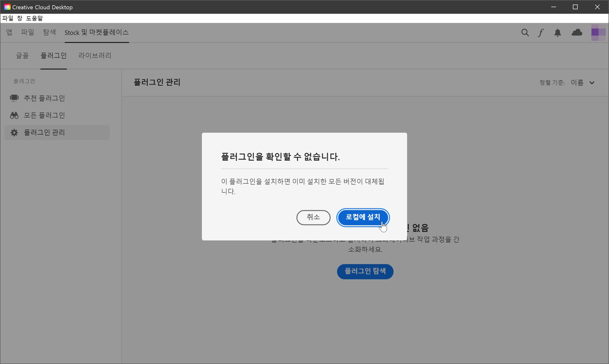The width and height of the screenshot is (609, 364).
Task: Open the notifications bell icon
Action: click(x=557, y=33)
